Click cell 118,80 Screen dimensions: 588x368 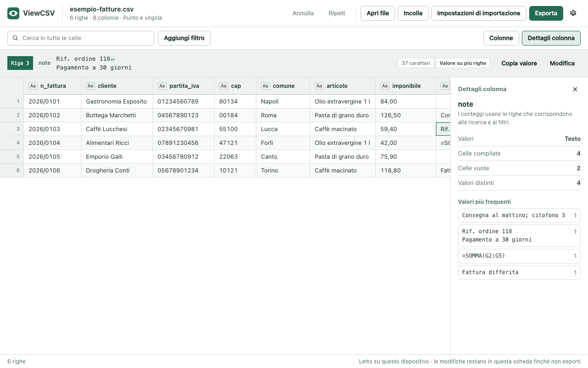pyautogui.click(x=406, y=171)
